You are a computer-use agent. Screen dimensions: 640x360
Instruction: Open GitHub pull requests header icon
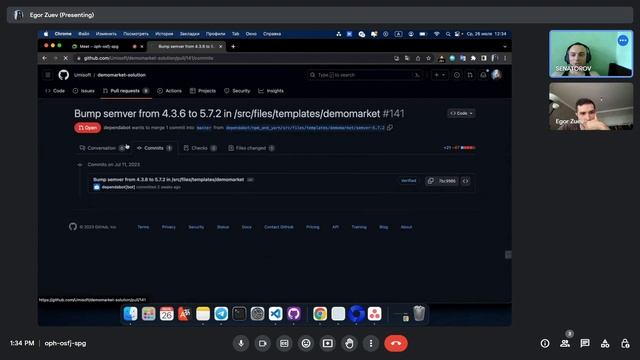coord(470,75)
